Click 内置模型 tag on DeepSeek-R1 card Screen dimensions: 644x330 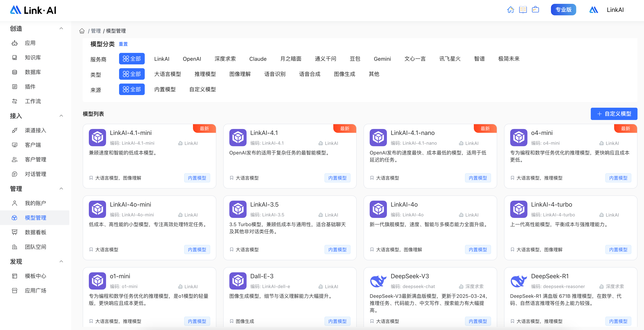[618, 321]
